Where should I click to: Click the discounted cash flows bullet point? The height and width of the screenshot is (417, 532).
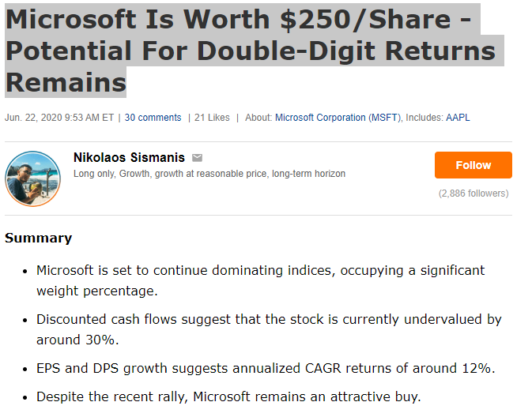point(269,329)
